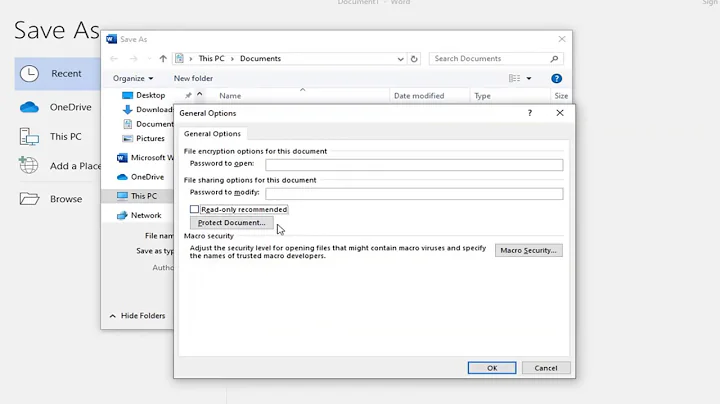The image size is (720, 404).
Task: Select OneDrive in navigation pane
Action: pyautogui.click(x=141, y=177)
